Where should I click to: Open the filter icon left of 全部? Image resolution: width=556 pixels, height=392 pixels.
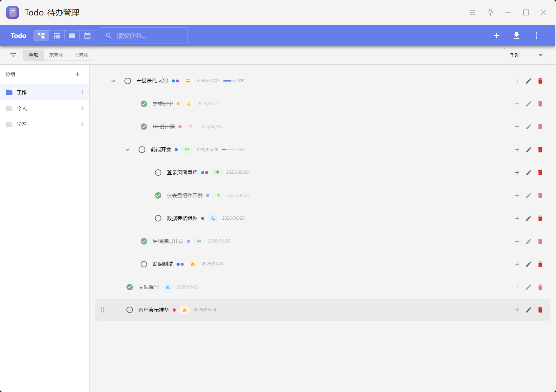pos(13,55)
